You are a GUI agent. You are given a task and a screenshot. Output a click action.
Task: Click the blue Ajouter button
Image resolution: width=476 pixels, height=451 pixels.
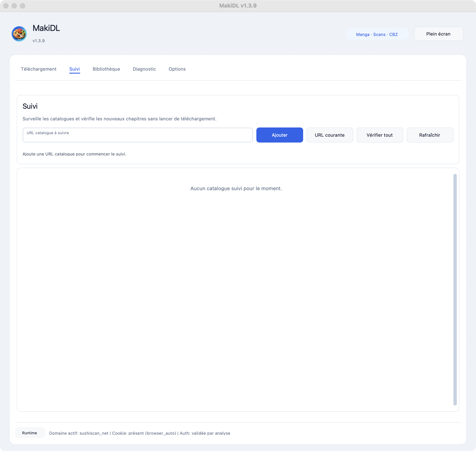tap(280, 135)
